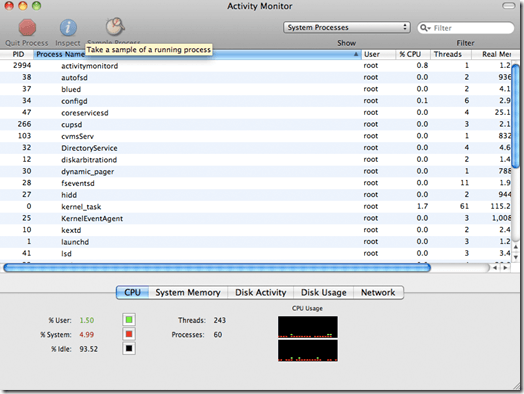Open the Inspect info icon
This screenshot has height=394, width=524.
click(x=68, y=27)
